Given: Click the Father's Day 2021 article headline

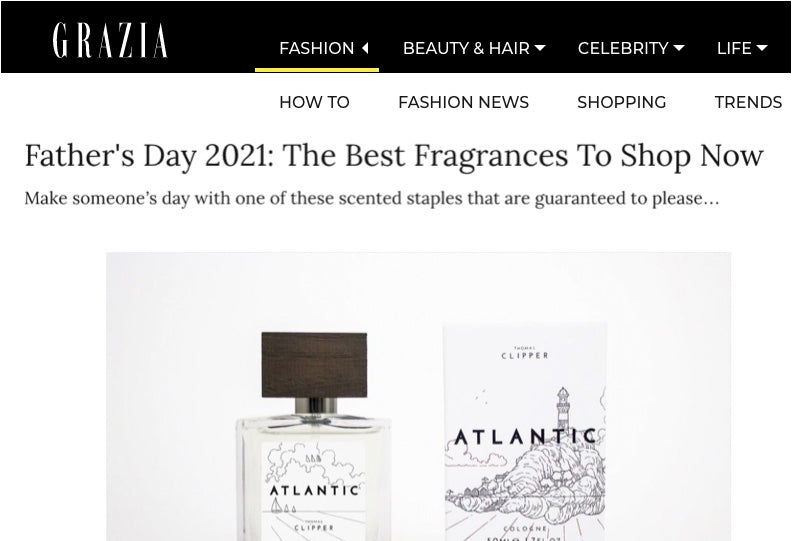Looking at the screenshot, I should click(394, 155).
